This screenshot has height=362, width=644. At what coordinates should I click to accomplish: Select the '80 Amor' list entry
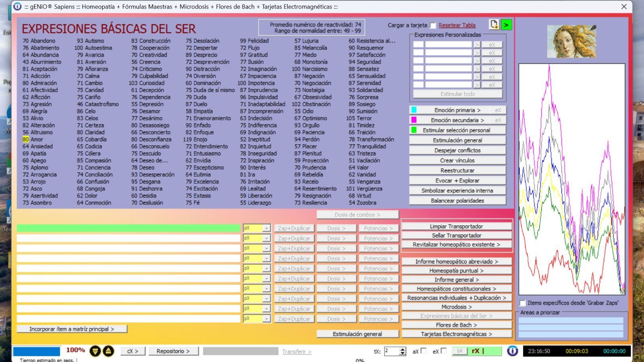pyautogui.click(x=33, y=139)
